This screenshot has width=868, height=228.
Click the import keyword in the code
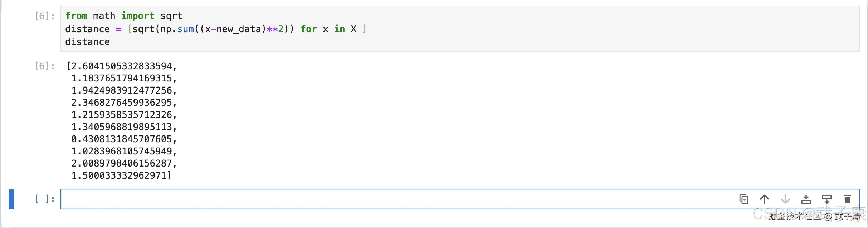[x=138, y=16]
